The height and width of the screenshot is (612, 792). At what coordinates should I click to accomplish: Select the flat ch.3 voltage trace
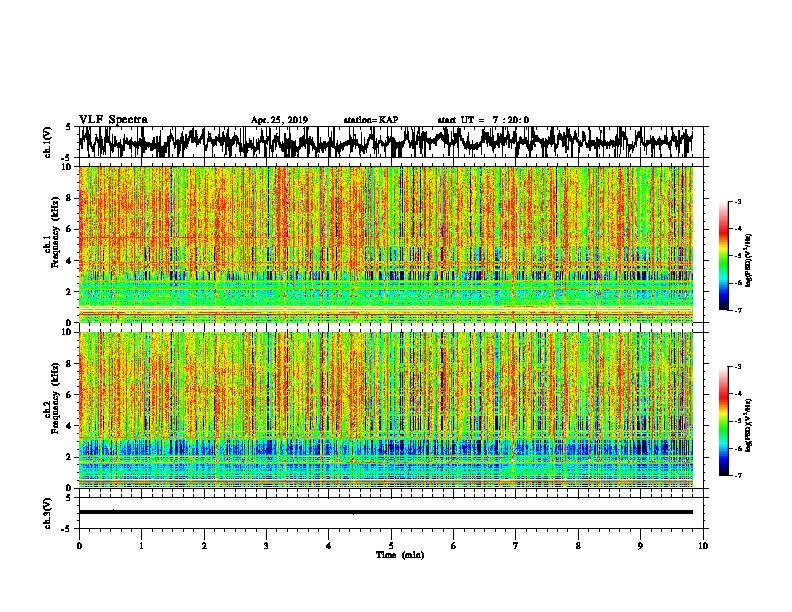(x=386, y=512)
